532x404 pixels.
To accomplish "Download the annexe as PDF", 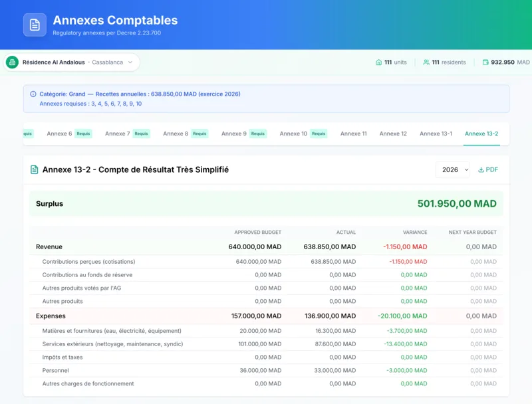I will (x=488, y=169).
